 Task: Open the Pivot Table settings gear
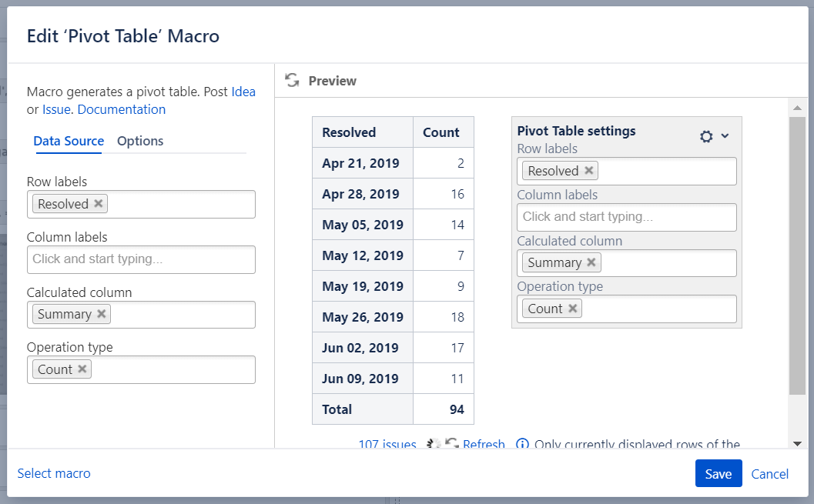(706, 136)
